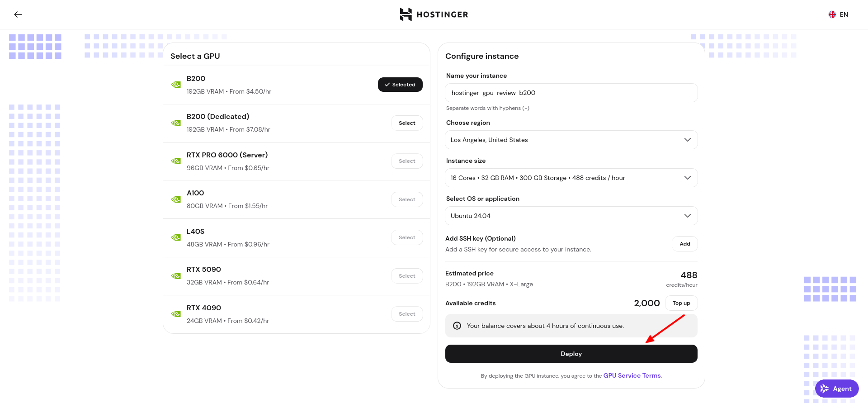Open the GPU Service Terms link
Viewport: 868px width, 403px height.
point(632,375)
